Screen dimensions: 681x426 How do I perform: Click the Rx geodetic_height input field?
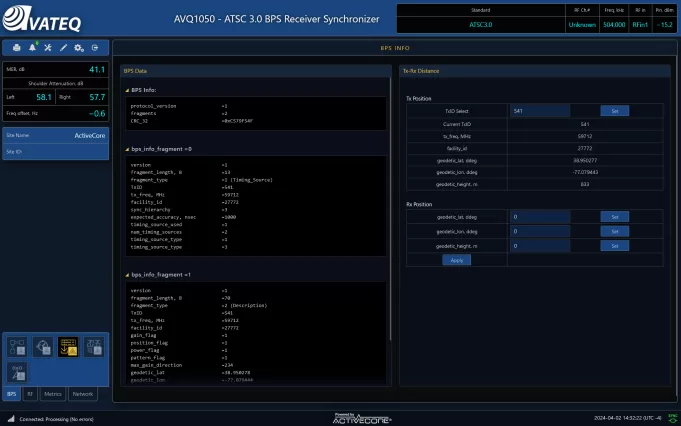pyautogui.click(x=540, y=246)
